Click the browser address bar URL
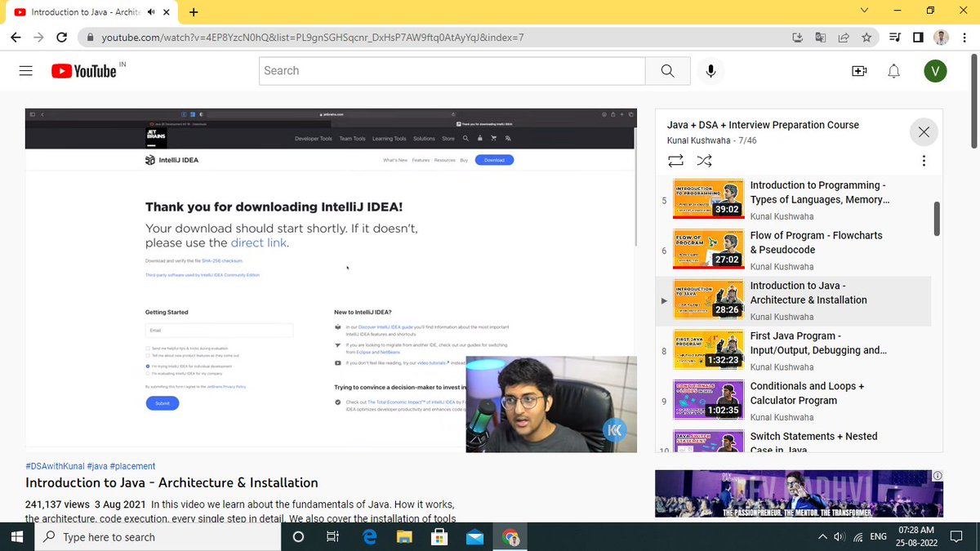 pyautogui.click(x=312, y=38)
